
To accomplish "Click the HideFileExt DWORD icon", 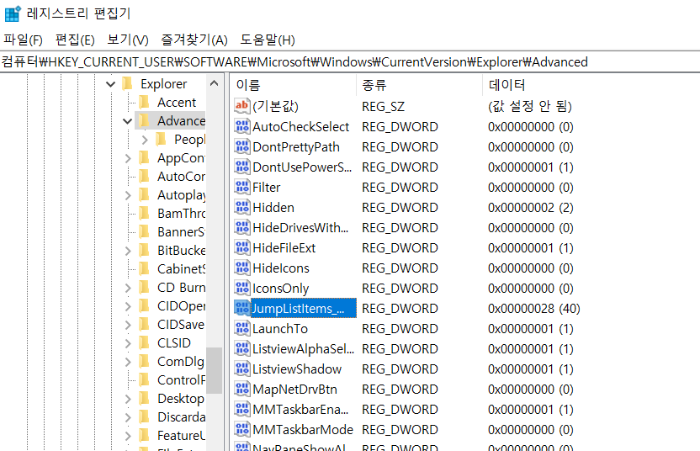I will (x=242, y=247).
